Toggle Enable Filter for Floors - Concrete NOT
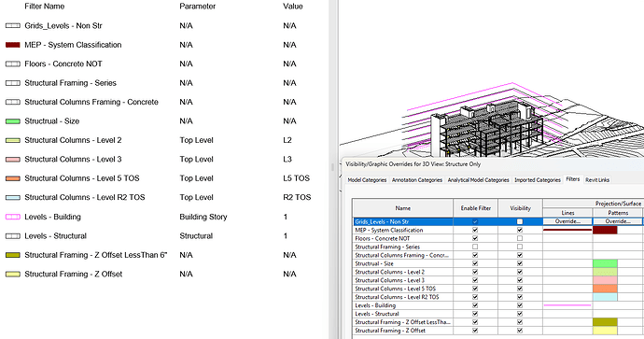The height and width of the screenshot is (339, 644). tap(475, 238)
